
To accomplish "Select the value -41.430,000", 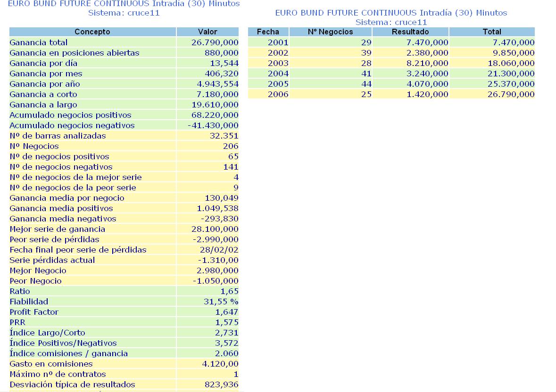I will coord(213,125).
